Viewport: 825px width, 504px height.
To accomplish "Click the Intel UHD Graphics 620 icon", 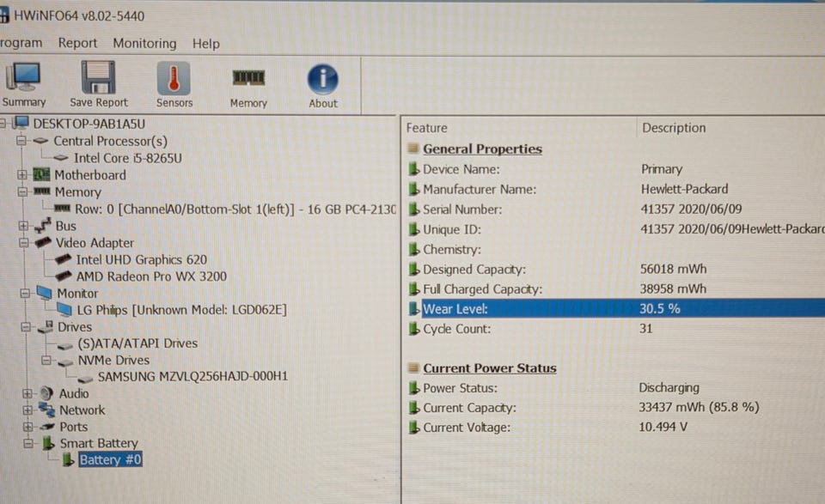I will [63, 258].
